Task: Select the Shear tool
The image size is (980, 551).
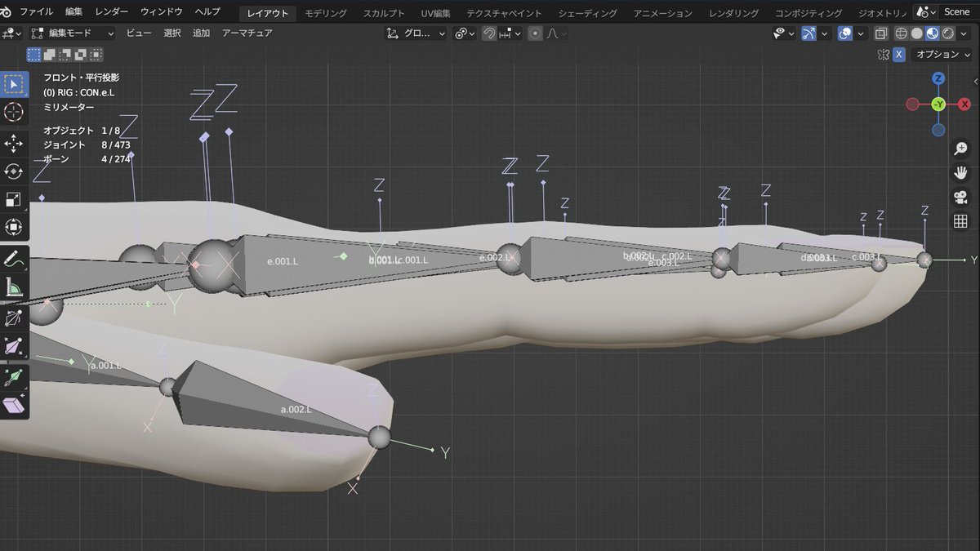Action: (14, 405)
